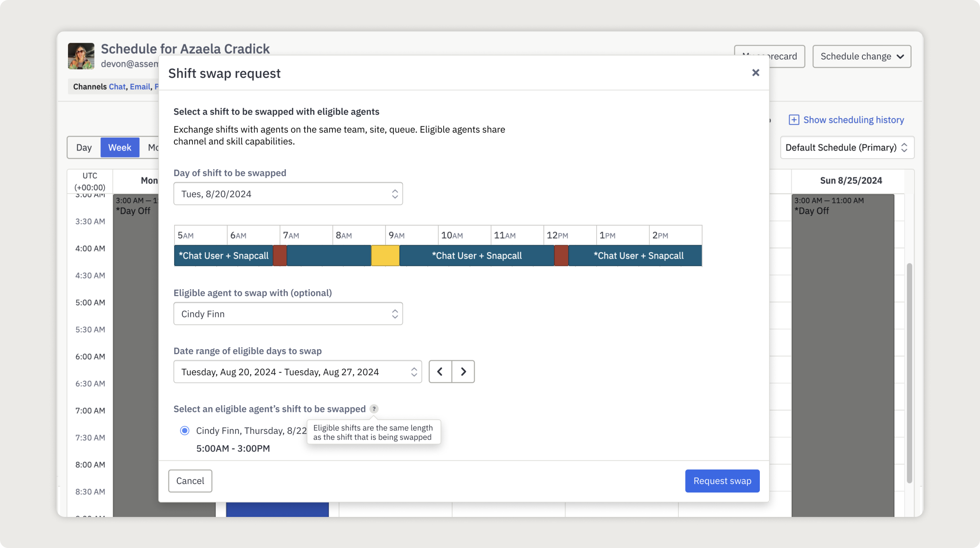Open Default Schedule (Primary) selector
Image resolution: width=980 pixels, height=548 pixels.
tap(847, 147)
